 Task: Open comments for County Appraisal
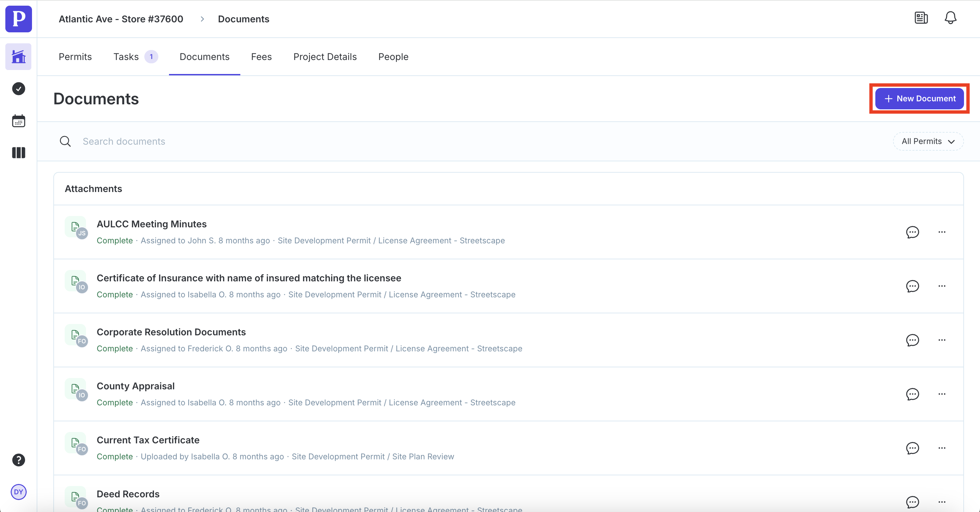(x=912, y=394)
